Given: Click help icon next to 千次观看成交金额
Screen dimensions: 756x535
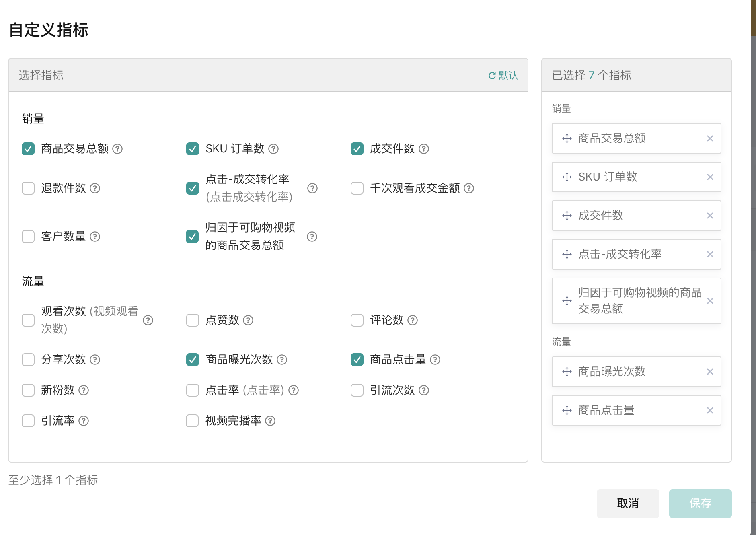Looking at the screenshot, I should pyautogui.click(x=469, y=188).
